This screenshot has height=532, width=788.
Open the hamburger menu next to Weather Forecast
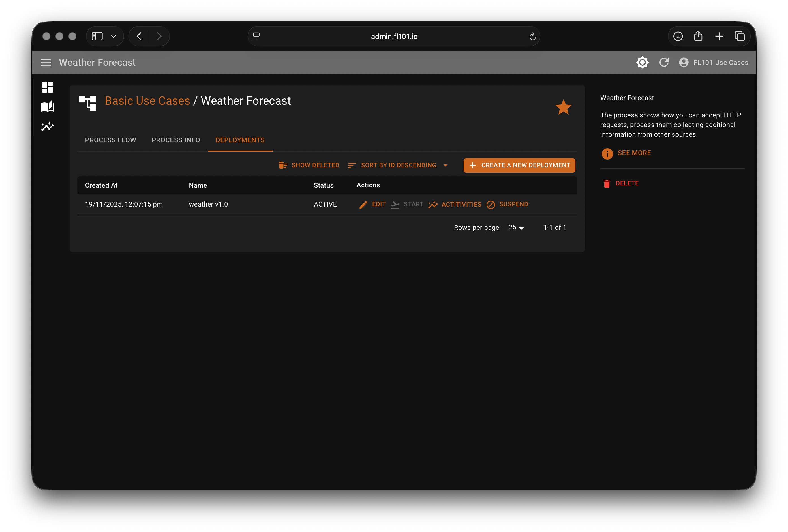coord(46,62)
